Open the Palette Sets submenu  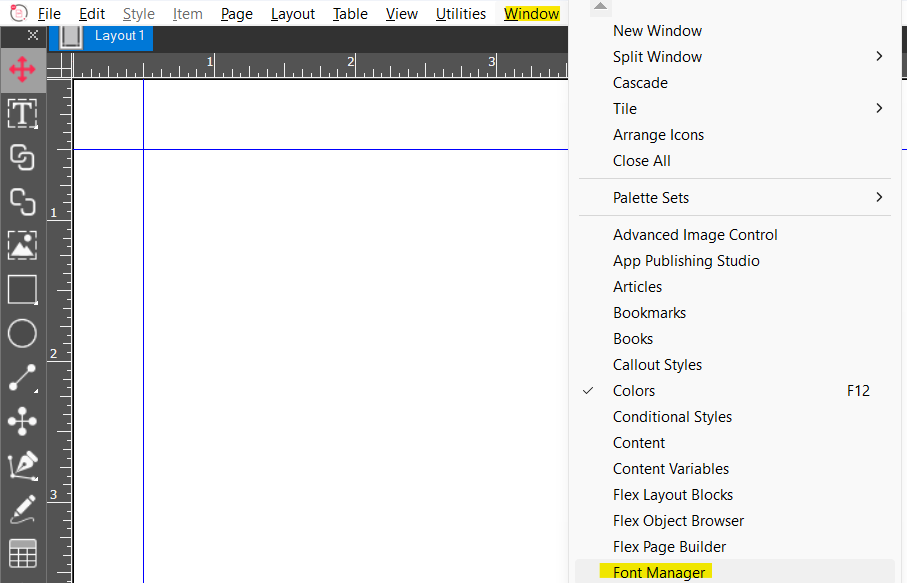[x=650, y=197]
